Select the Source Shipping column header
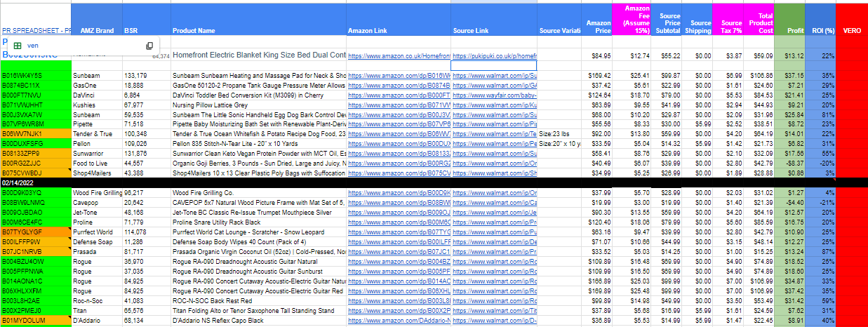 696,20
